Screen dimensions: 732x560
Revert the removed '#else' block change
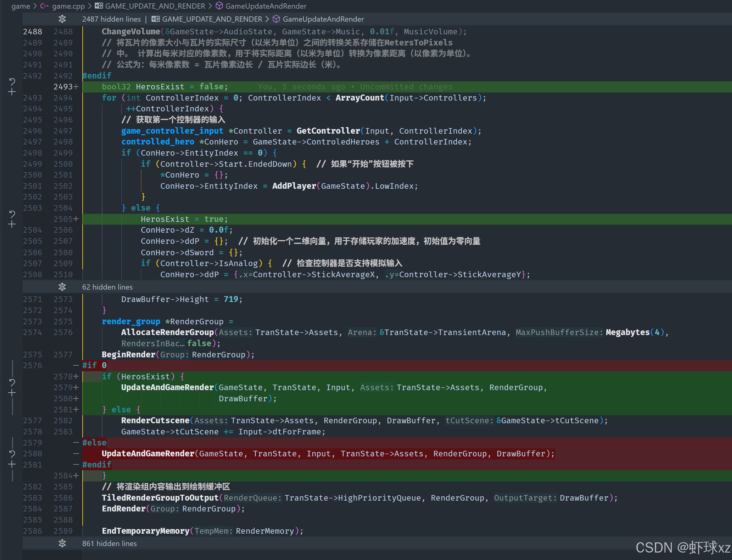coord(12,454)
